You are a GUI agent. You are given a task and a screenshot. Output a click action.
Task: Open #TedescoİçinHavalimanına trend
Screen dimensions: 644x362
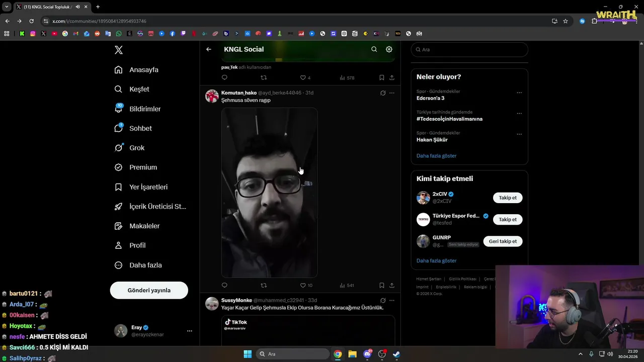click(x=449, y=119)
